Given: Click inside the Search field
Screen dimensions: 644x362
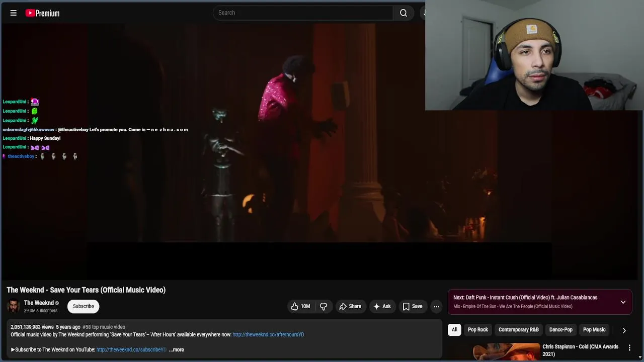Looking at the screenshot, I should [x=303, y=13].
